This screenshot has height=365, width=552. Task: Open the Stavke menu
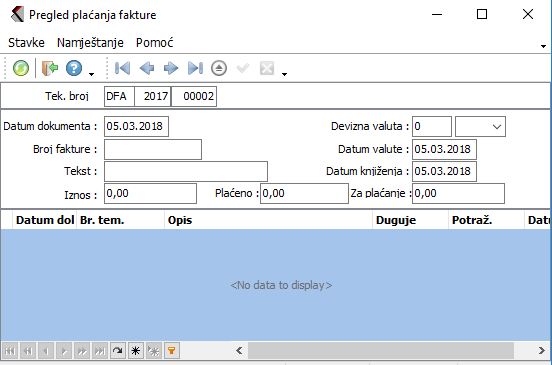click(x=26, y=43)
